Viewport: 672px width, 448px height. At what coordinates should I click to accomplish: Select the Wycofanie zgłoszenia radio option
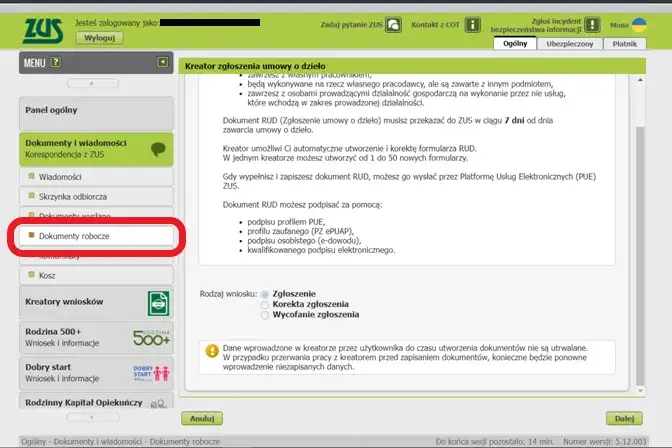tap(265, 315)
